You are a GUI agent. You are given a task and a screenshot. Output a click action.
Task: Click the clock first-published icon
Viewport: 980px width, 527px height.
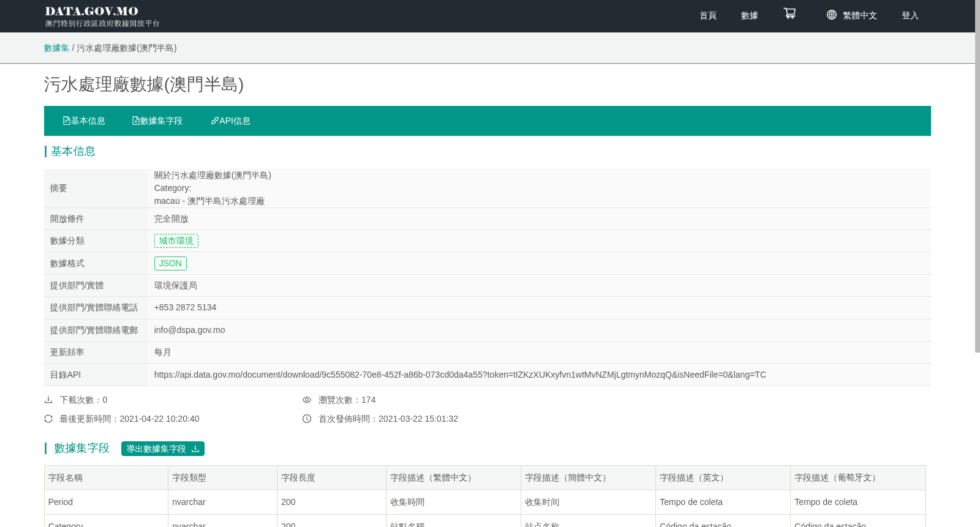[x=307, y=419]
